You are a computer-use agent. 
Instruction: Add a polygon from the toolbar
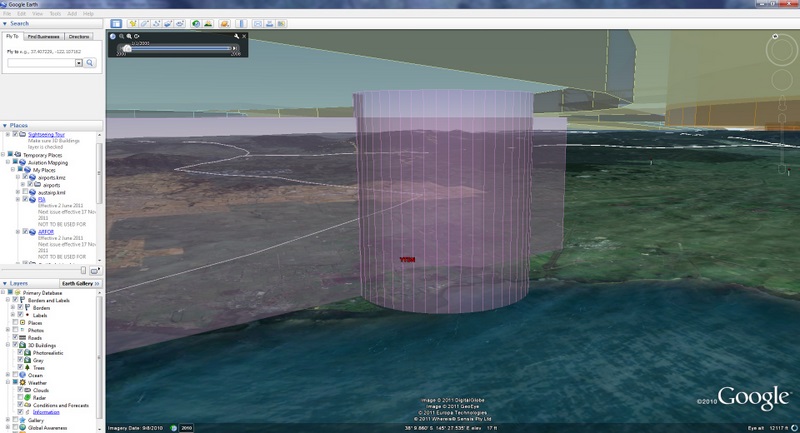point(144,23)
